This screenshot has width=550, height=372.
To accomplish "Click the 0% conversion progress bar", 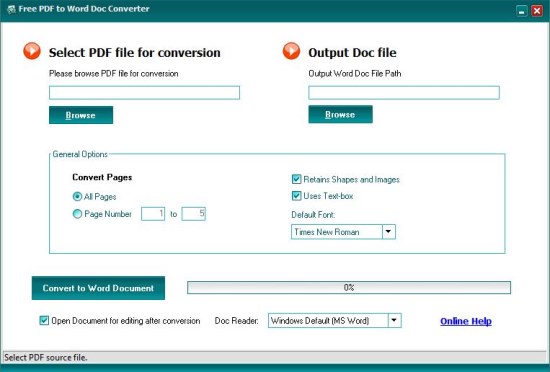I will click(x=349, y=288).
